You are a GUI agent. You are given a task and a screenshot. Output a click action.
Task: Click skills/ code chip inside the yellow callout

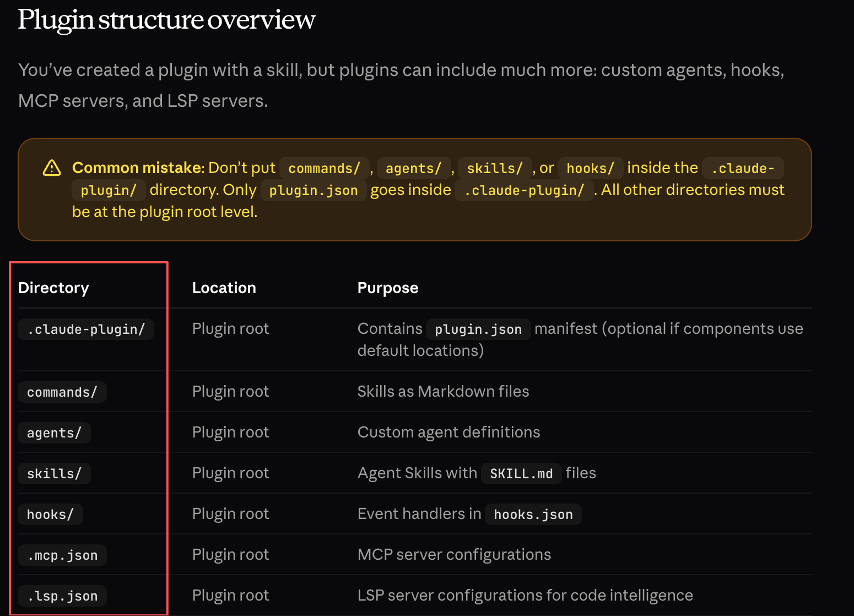pos(494,169)
